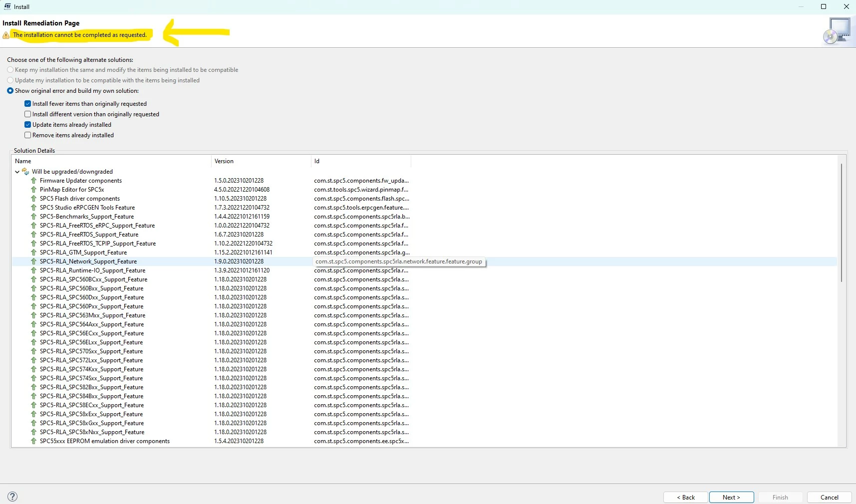
Task: Select SPC5-RLA_SPC574Sxx_Support_Feature row
Action: pyautogui.click(x=424, y=378)
